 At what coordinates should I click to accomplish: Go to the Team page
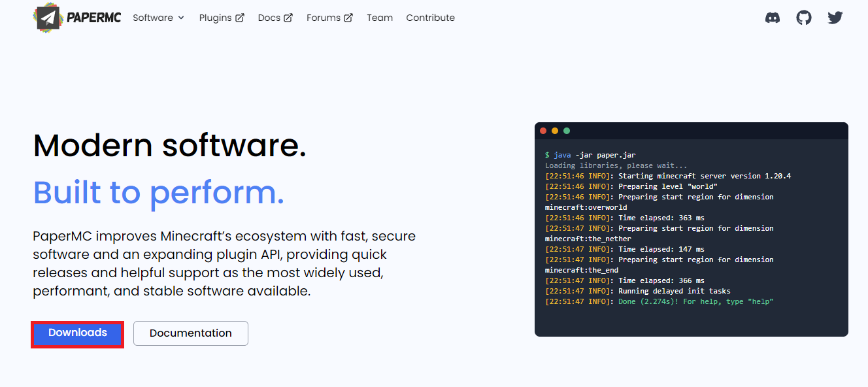(x=380, y=18)
